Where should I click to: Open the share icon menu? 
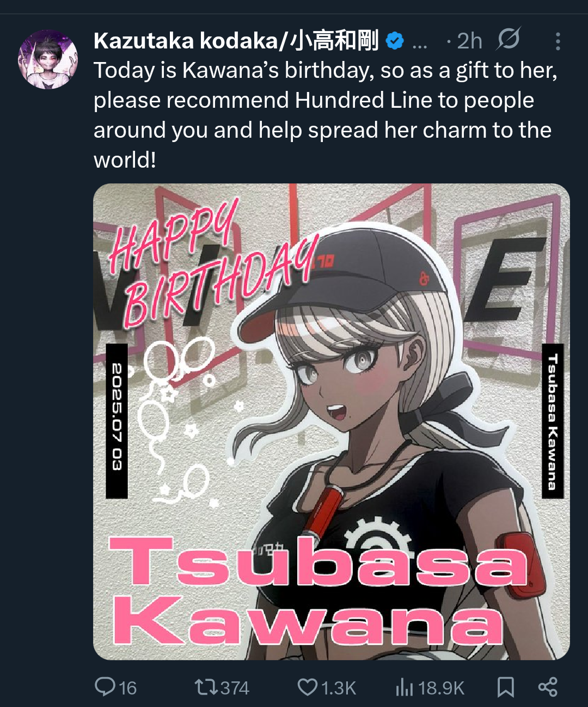pyautogui.click(x=548, y=687)
